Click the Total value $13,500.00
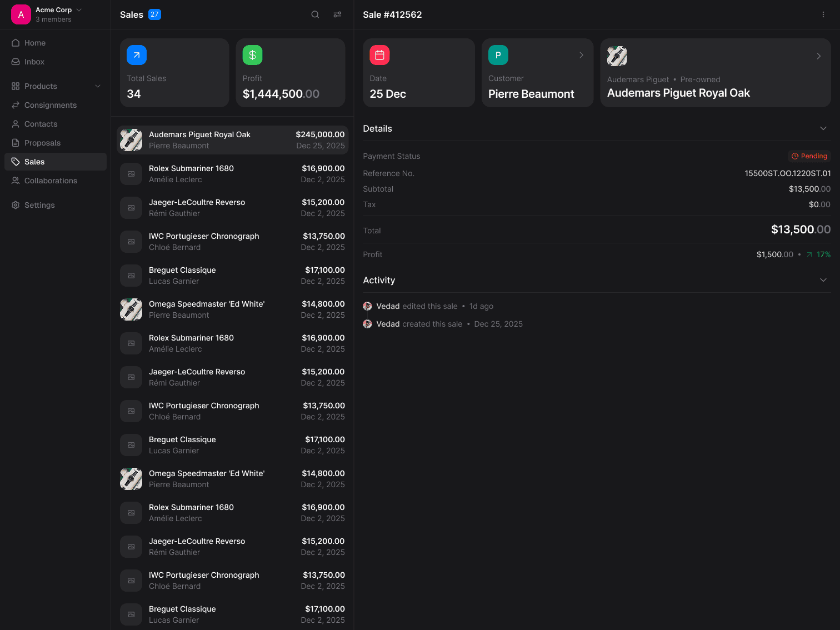This screenshot has height=630, width=840. click(x=801, y=229)
